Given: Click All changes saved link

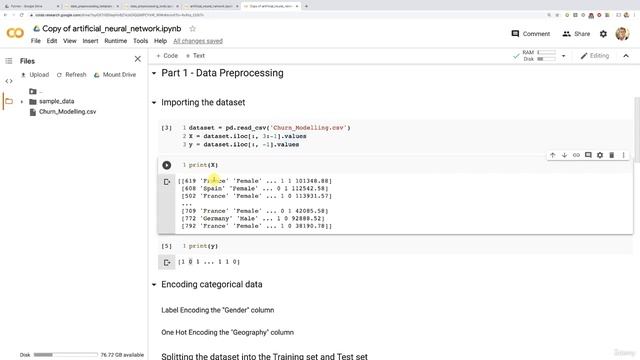Looking at the screenshot, I should tap(198, 41).
